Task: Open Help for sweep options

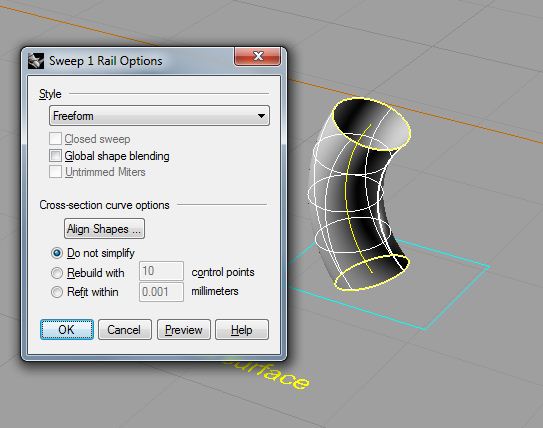Action: pyautogui.click(x=242, y=329)
